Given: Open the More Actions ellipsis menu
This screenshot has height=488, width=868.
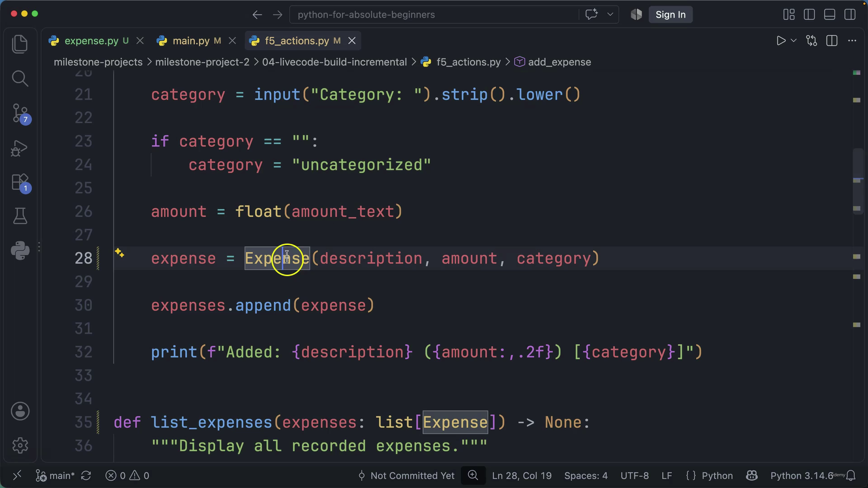Looking at the screenshot, I should tap(852, 41).
